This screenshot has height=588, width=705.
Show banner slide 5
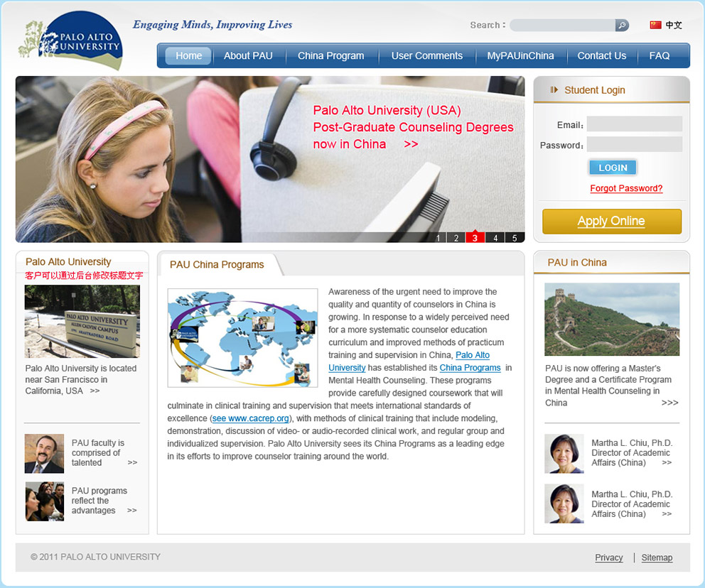[x=515, y=238]
